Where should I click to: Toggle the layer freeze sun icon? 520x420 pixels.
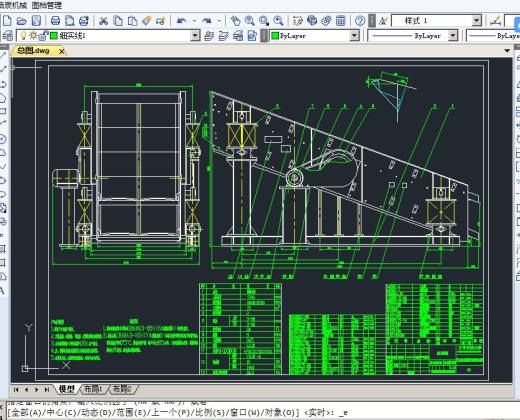tap(33, 35)
